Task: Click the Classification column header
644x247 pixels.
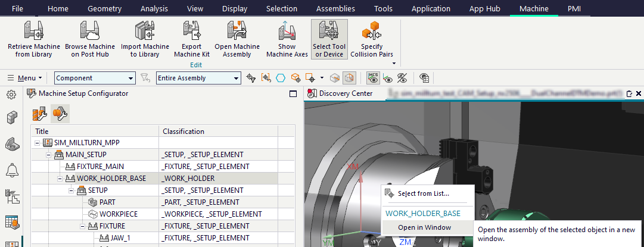Action: pyautogui.click(x=183, y=131)
